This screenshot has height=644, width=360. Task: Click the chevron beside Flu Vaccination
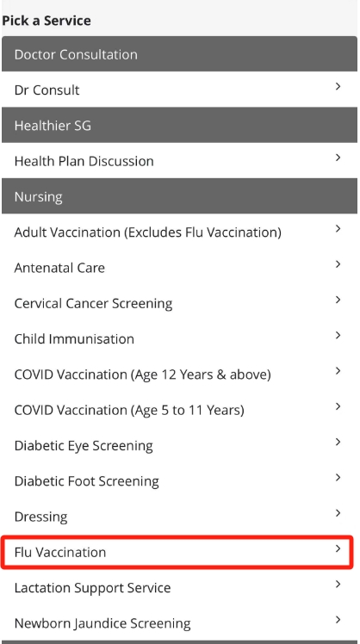(x=338, y=548)
